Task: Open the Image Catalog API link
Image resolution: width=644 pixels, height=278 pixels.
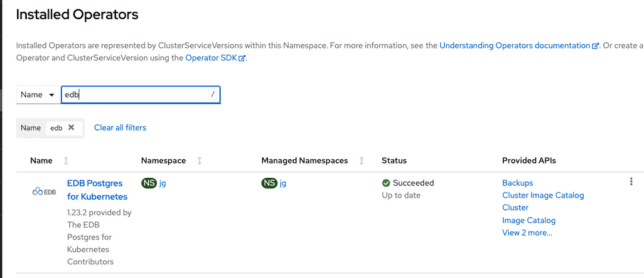Action: point(528,220)
